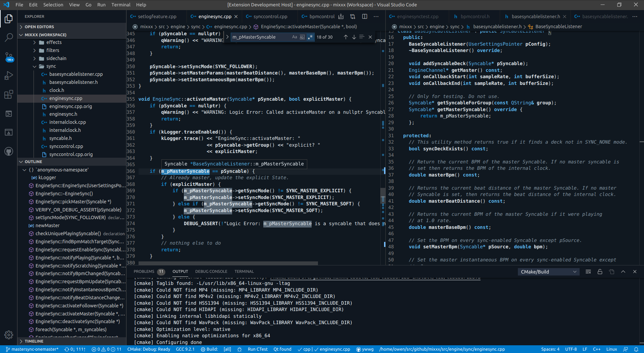Switch to the bpmcontrol.h tab
Screen dimensions: 644x353
tap(475, 16)
